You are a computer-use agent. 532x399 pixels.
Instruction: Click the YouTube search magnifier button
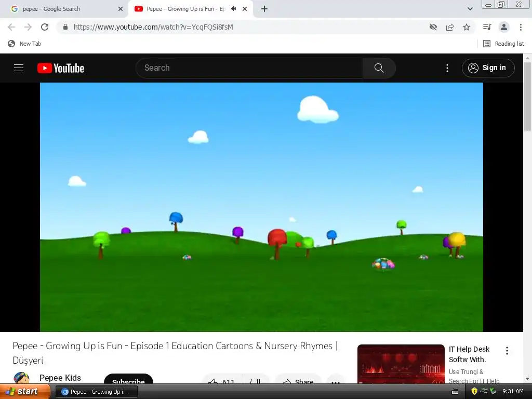coord(379,68)
